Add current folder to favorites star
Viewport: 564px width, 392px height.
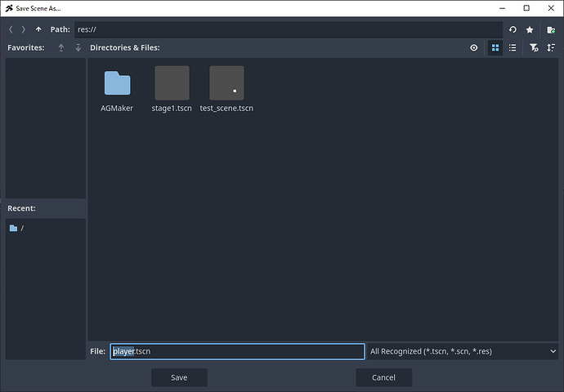(530, 29)
